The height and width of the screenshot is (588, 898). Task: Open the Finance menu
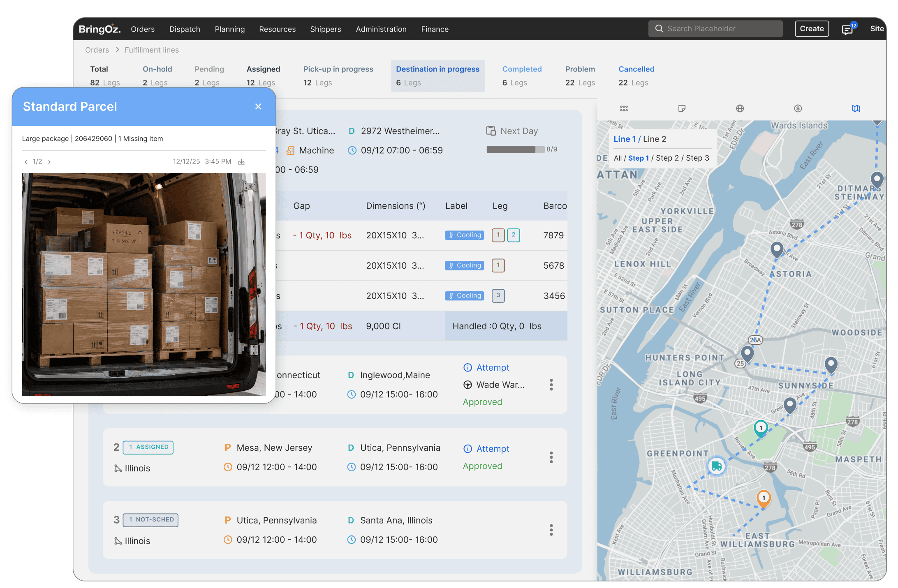pos(435,29)
